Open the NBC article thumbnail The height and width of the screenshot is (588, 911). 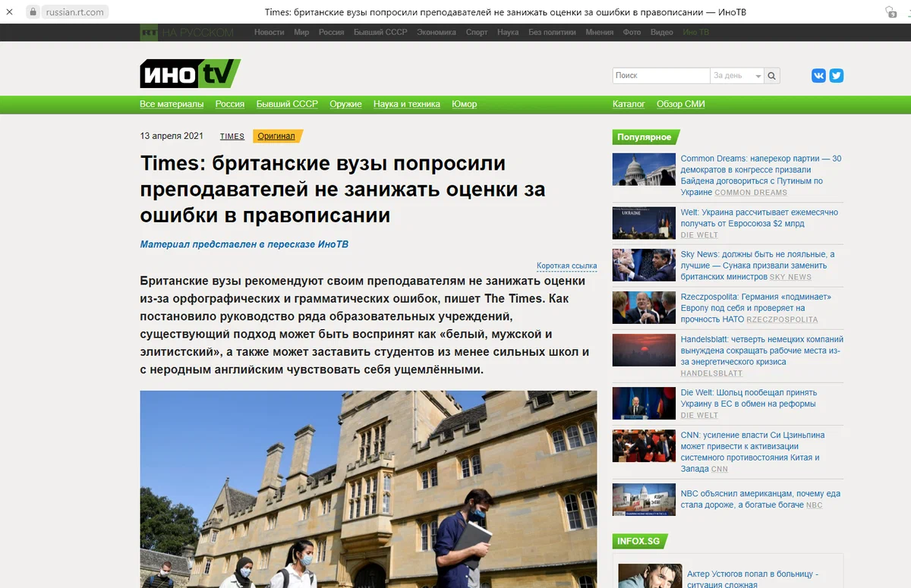pos(644,500)
